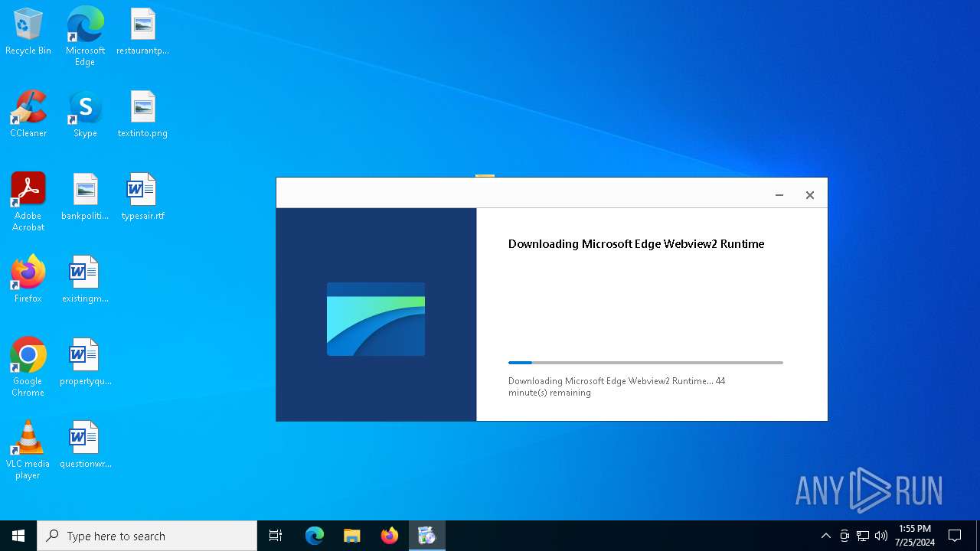Click the taskbar search box
This screenshot has height=551, width=980.
tap(147, 536)
